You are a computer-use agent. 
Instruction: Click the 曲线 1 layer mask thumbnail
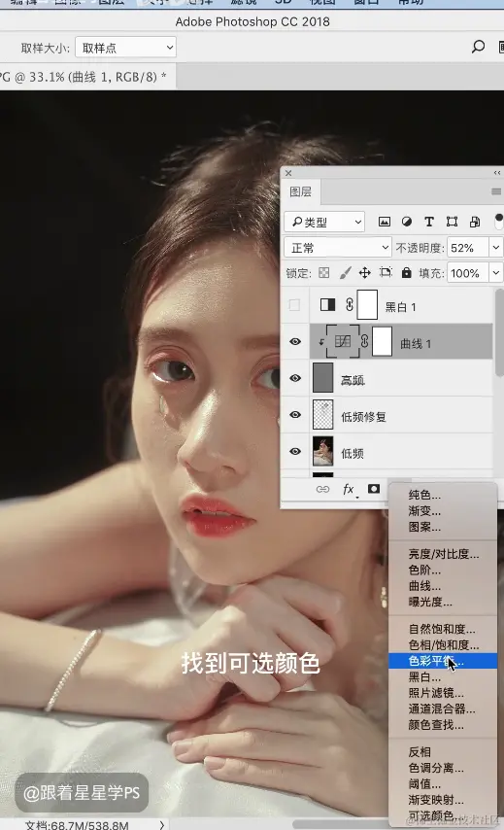pyautogui.click(x=383, y=341)
